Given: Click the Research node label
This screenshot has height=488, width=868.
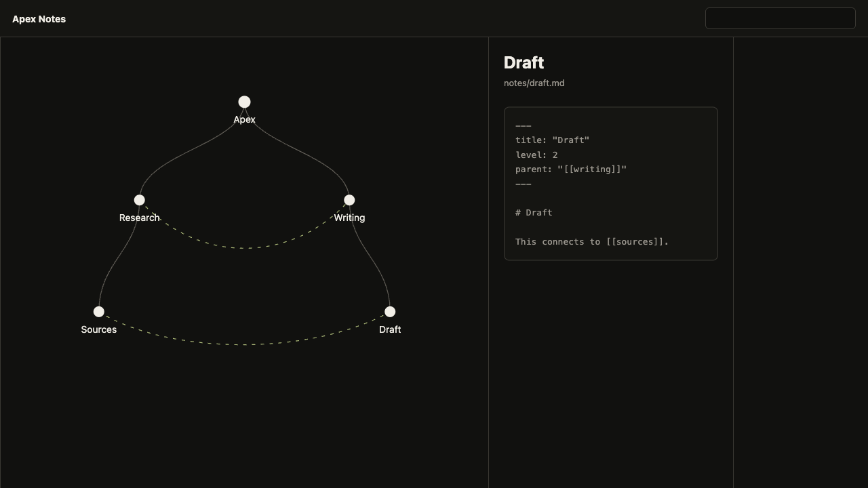Looking at the screenshot, I should pyautogui.click(x=139, y=218).
